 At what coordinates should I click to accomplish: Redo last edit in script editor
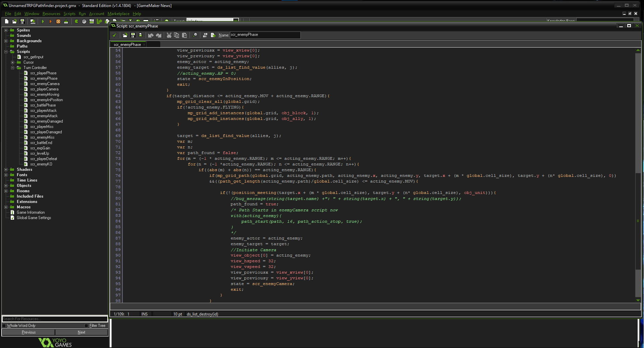coord(159,35)
